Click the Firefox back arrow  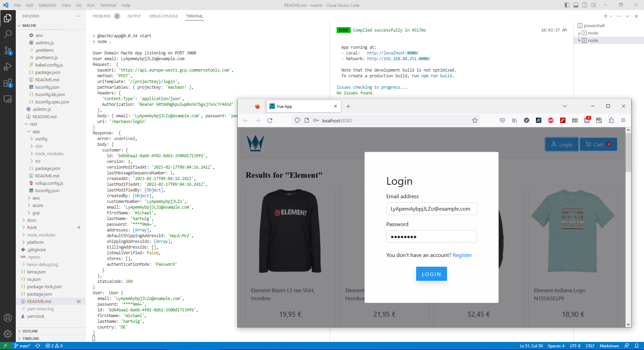coord(246,120)
